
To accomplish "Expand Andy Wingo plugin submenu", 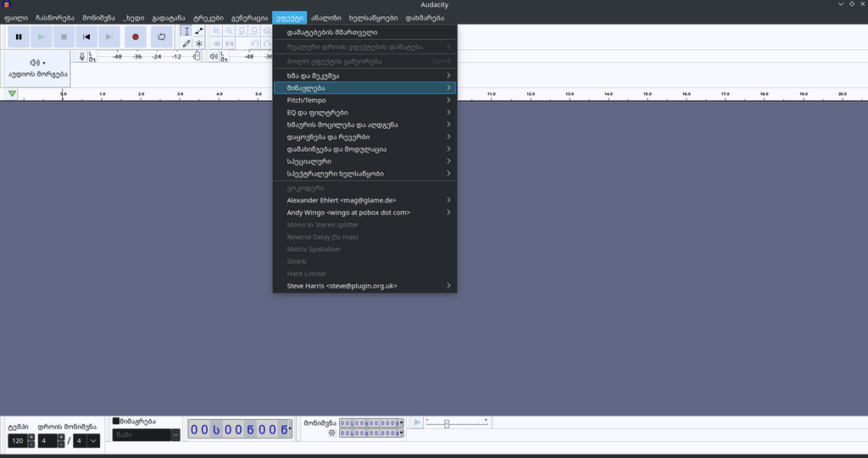I will tap(364, 212).
